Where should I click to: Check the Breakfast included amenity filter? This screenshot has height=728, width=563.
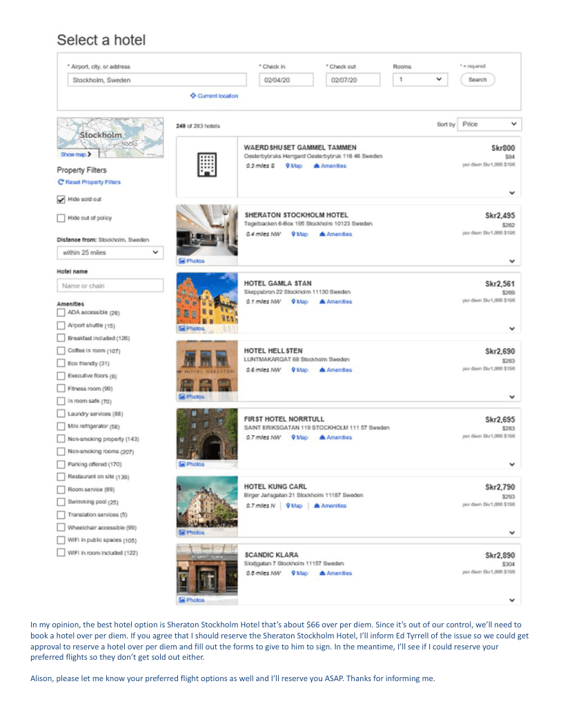(x=61, y=338)
